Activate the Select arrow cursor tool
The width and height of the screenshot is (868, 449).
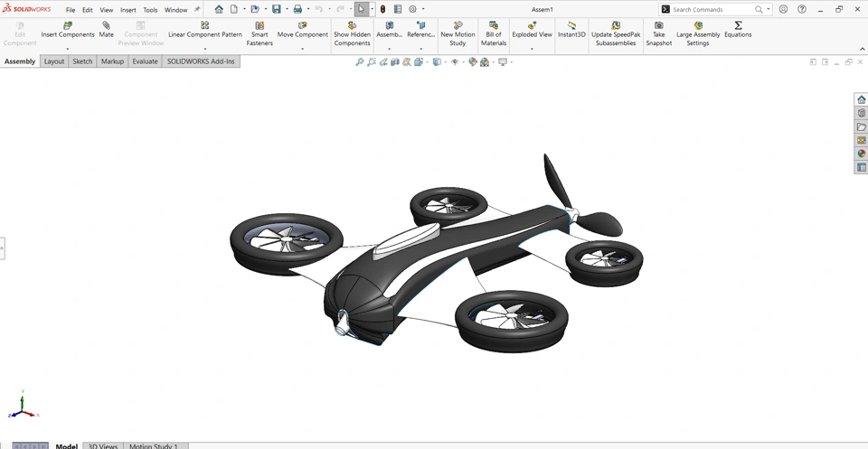point(361,9)
